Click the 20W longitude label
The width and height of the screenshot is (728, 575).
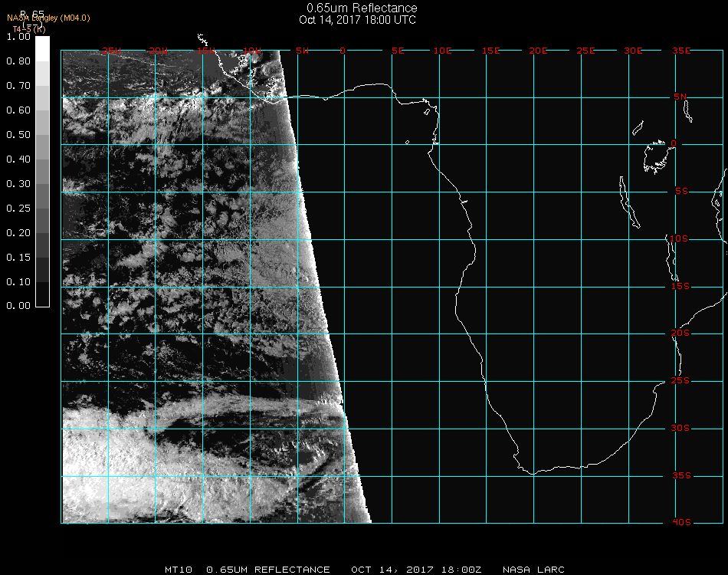pos(159,51)
